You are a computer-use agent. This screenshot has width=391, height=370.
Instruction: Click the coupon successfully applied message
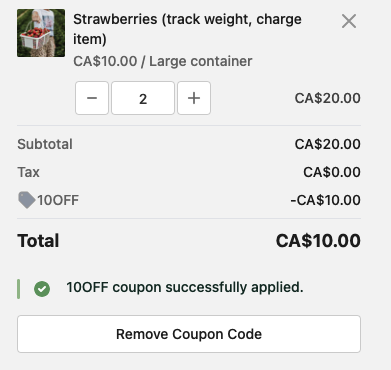185,287
